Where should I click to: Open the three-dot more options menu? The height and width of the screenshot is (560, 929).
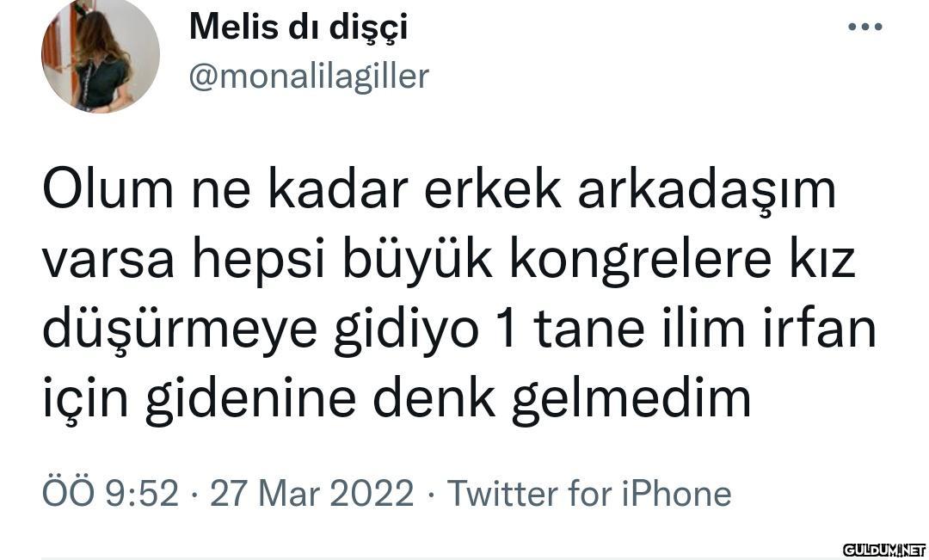pos(864,28)
